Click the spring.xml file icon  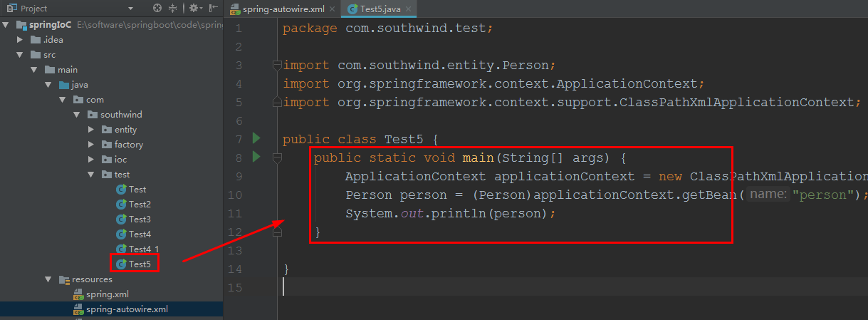coord(78,294)
